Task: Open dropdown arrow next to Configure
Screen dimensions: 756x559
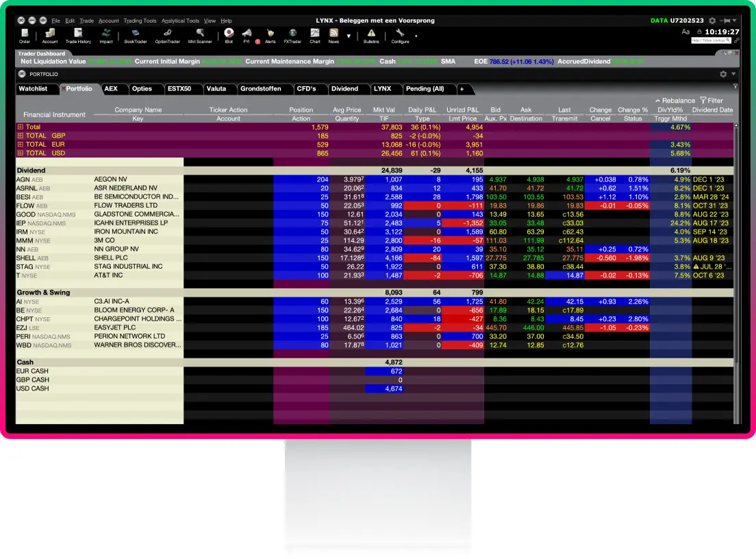Action: (x=416, y=36)
